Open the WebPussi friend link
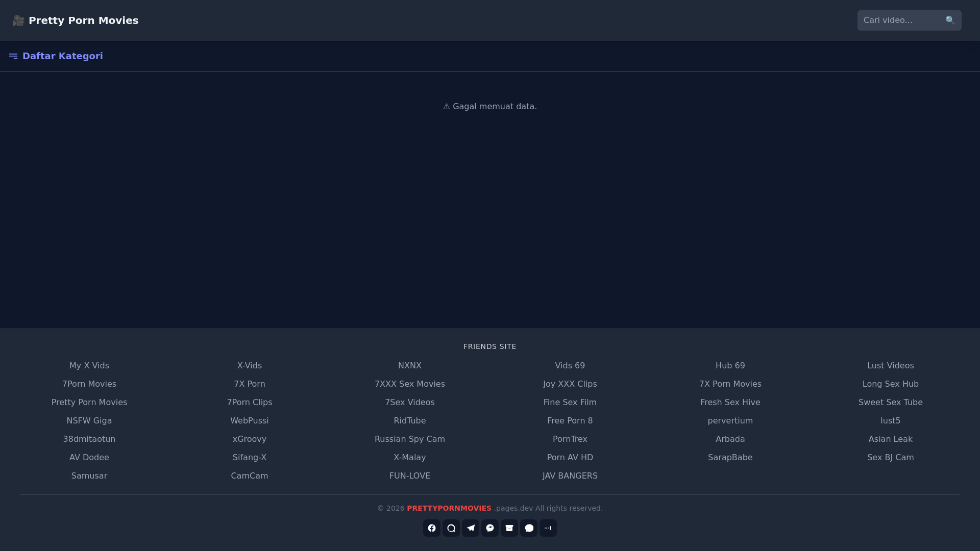Viewport: 980px width, 551px height. (x=250, y=421)
